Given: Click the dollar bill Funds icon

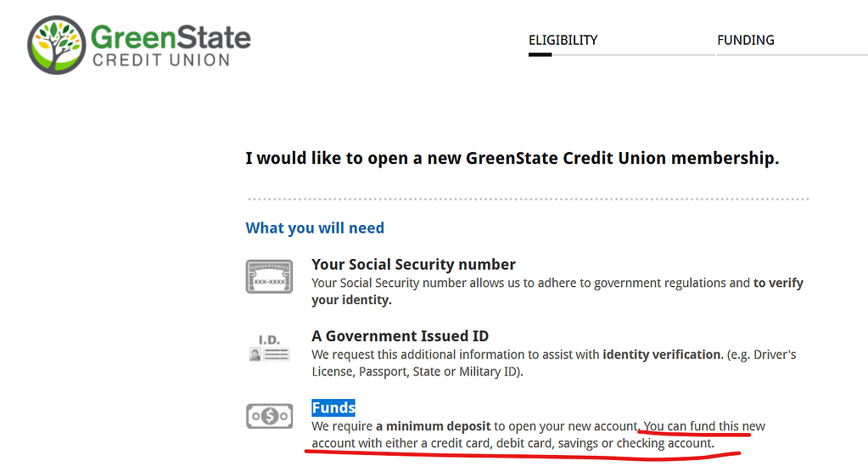Looking at the screenshot, I should click(269, 416).
